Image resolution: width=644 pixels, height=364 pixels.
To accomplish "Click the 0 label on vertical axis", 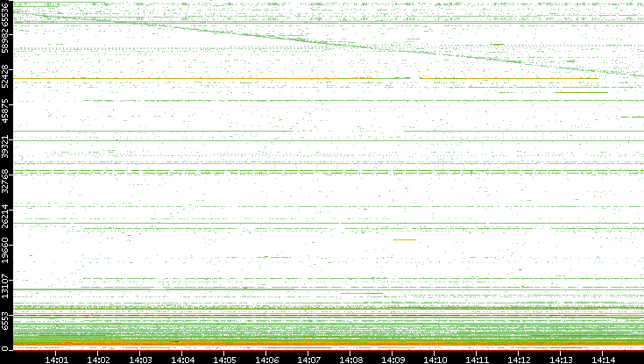I will (x=5, y=349).
